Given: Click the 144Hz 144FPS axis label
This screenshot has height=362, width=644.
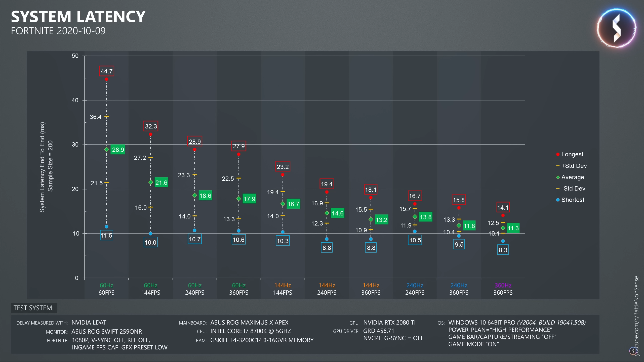Looking at the screenshot, I should pos(283,289).
